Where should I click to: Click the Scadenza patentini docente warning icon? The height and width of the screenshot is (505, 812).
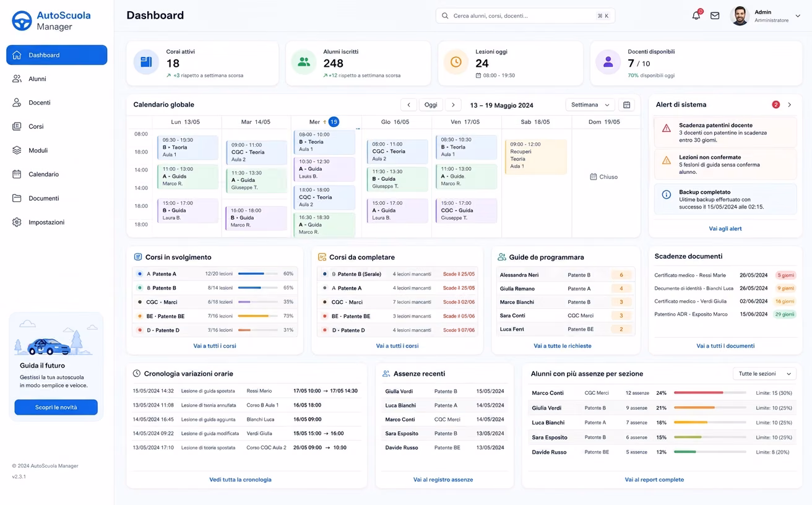pyautogui.click(x=667, y=128)
